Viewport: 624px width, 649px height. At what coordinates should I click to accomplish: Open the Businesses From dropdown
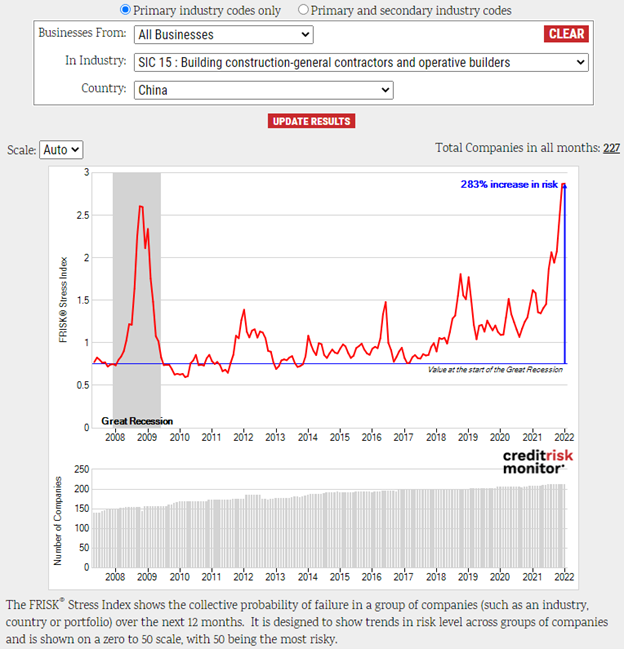pyautogui.click(x=223, y=35)
